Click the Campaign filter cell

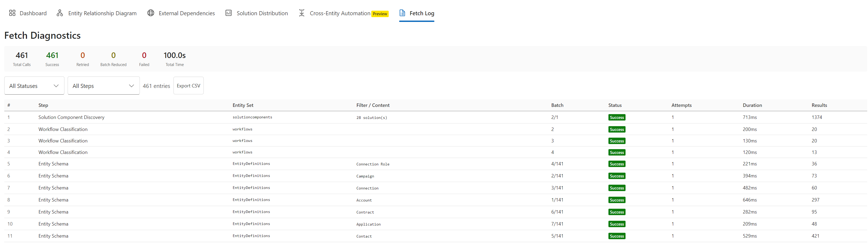(365, 176)
